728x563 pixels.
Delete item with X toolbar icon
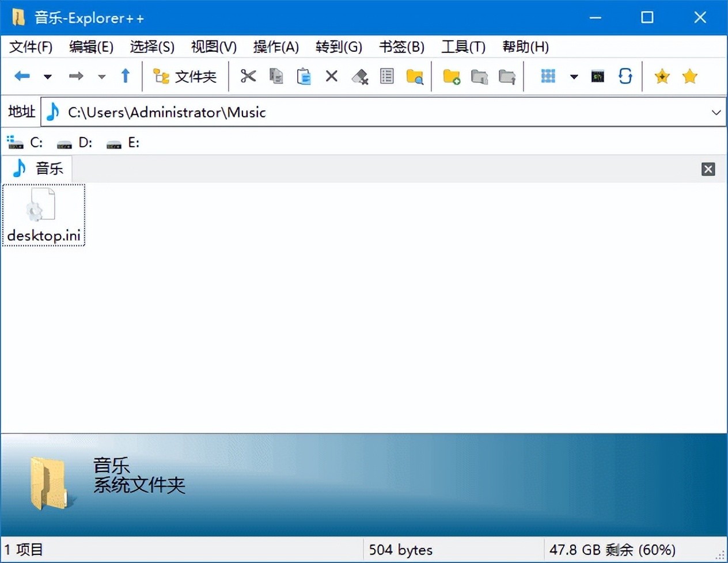(332, 76)
